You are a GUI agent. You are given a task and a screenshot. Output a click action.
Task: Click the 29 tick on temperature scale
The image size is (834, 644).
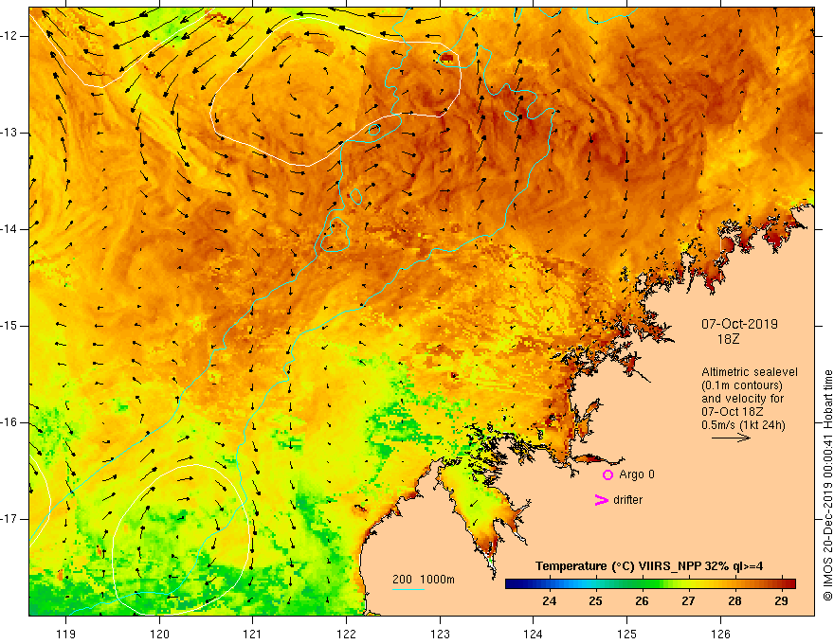pos(781,601)
